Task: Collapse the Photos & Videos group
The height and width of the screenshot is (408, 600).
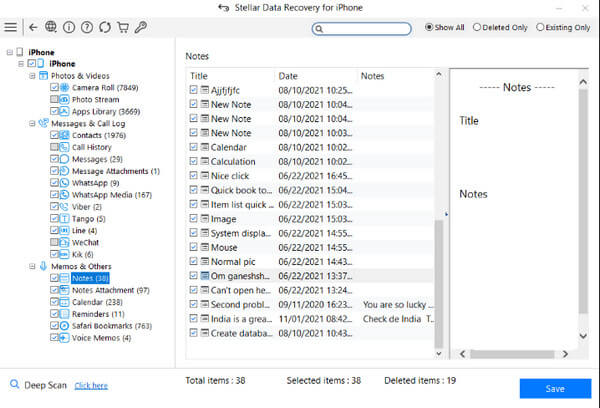Action: 33,76
